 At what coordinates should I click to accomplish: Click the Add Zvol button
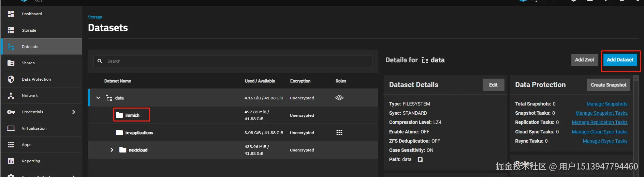[584, 60]
